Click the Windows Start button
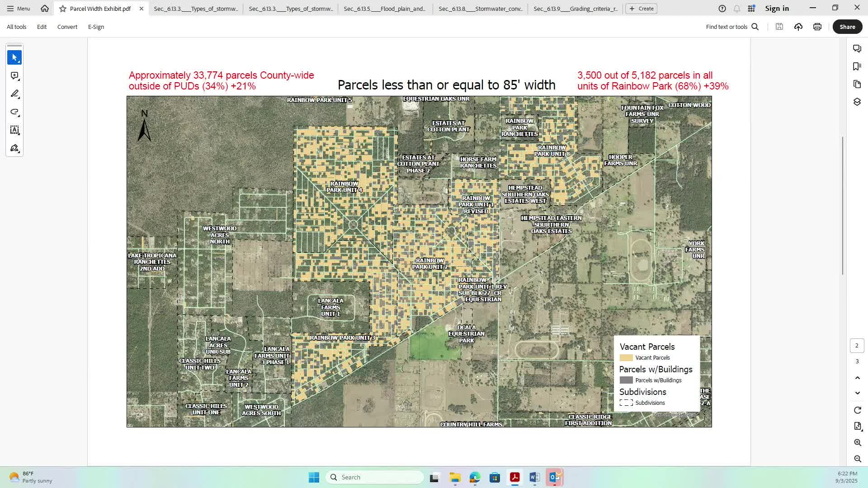 click(314, 477)
